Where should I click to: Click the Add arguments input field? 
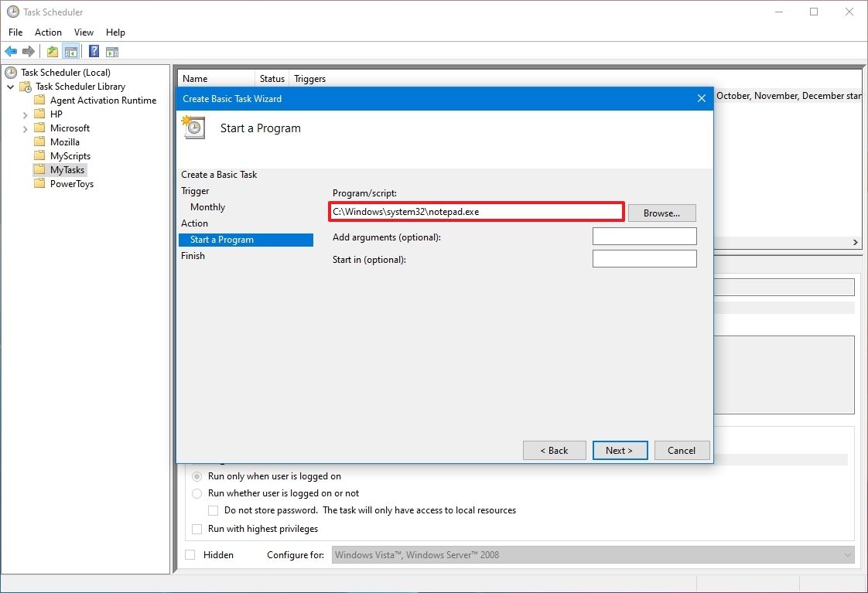click(644, 236)
